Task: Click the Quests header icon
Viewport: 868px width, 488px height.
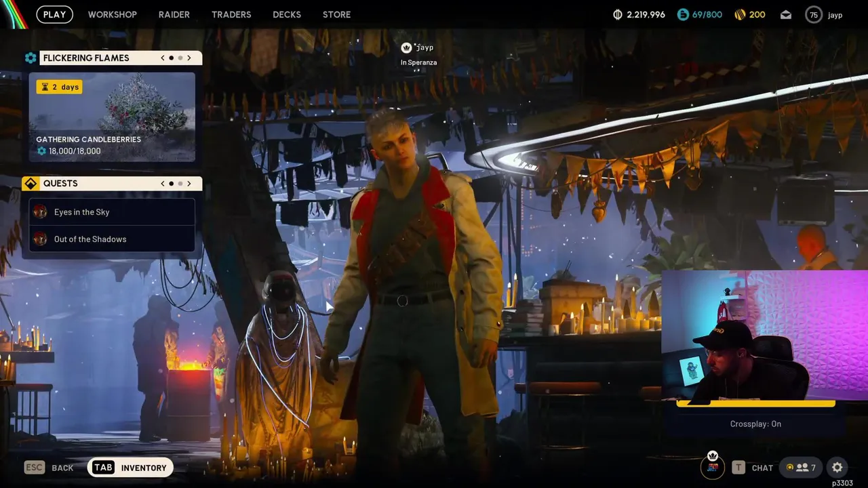Action: click(x=31, y=184)
